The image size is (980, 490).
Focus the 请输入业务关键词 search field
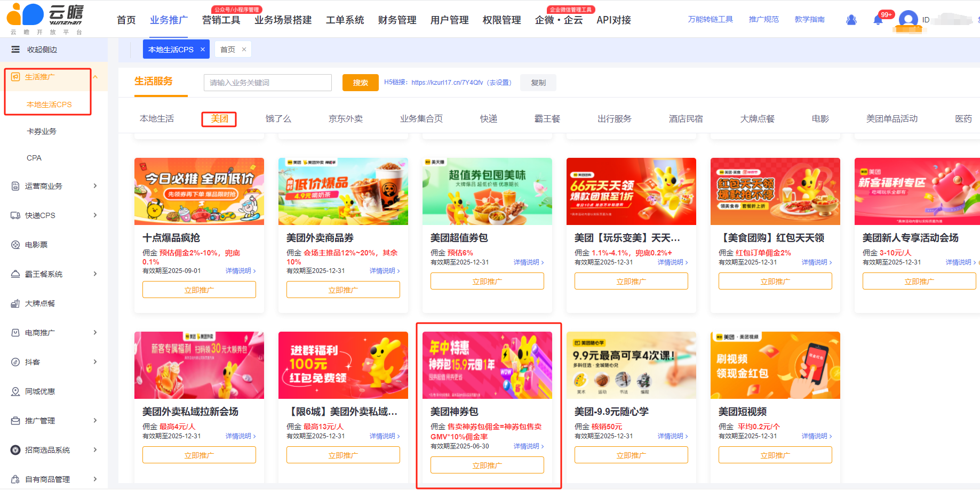point(268,83)
